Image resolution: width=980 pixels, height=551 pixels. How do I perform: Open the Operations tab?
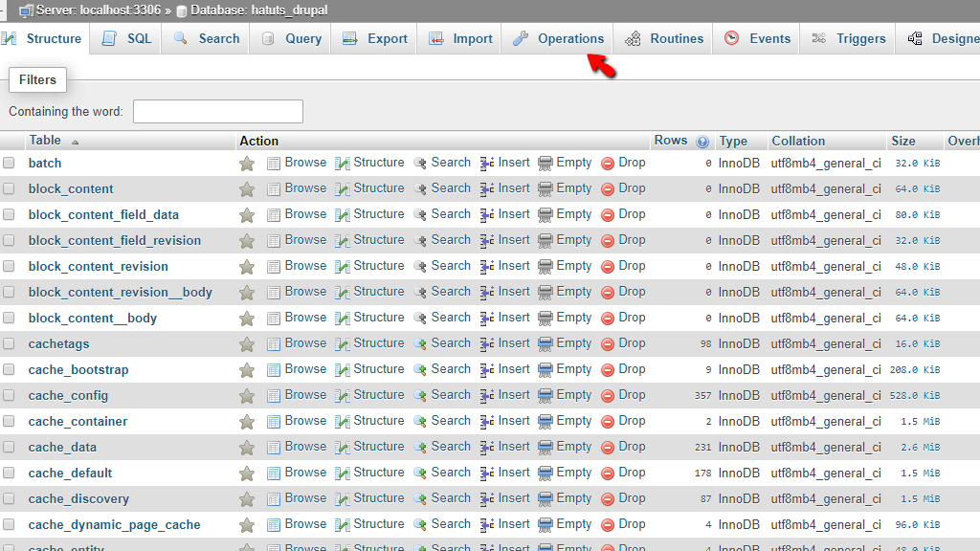pyautogui.click(x=559, y=38)
